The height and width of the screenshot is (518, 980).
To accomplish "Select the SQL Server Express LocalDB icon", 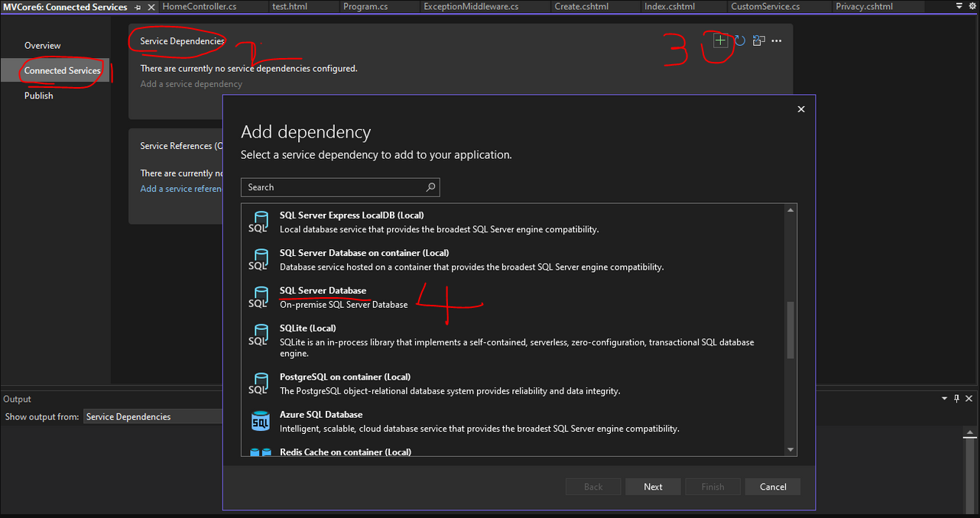I will (258, 222).
